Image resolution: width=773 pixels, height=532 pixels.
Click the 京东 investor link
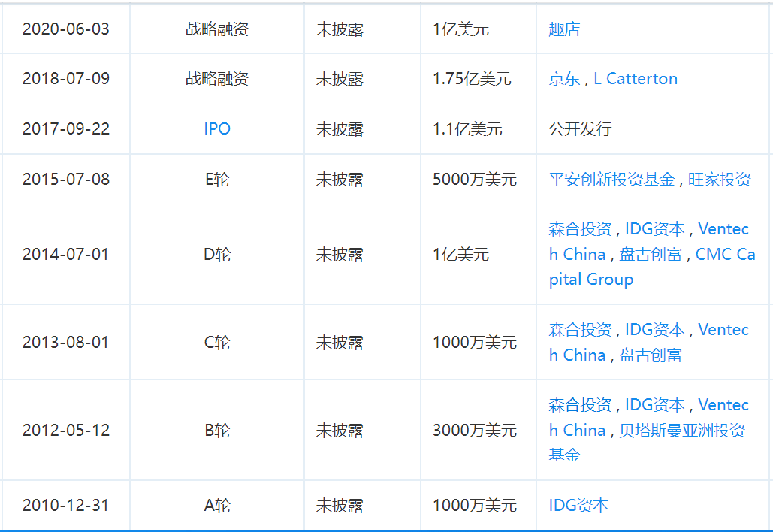(x=563, y=78)
